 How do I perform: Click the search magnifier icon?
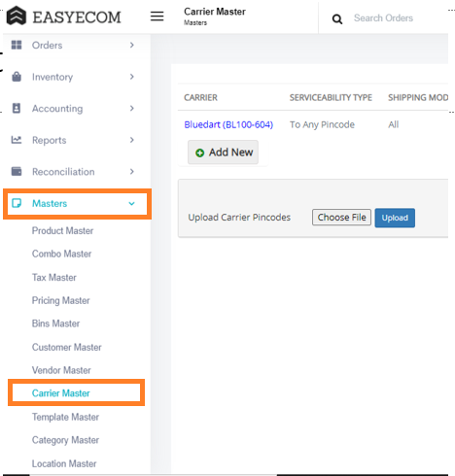[337, 19]
